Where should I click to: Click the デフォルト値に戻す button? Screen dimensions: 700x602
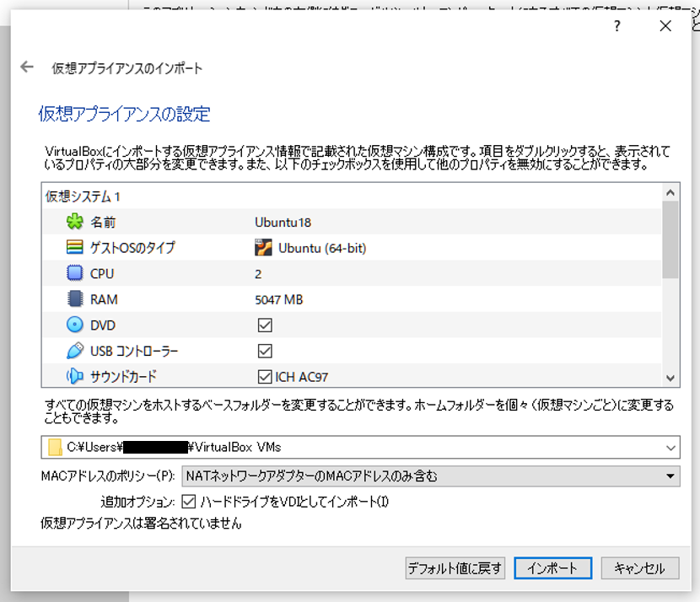[455, 568]
